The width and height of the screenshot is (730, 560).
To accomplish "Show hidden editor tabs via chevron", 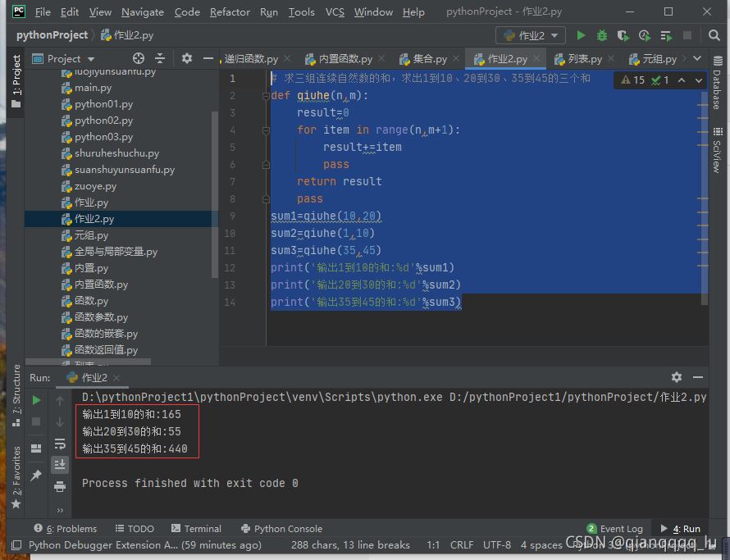I will pyautogui.click(x=697, y=58).
